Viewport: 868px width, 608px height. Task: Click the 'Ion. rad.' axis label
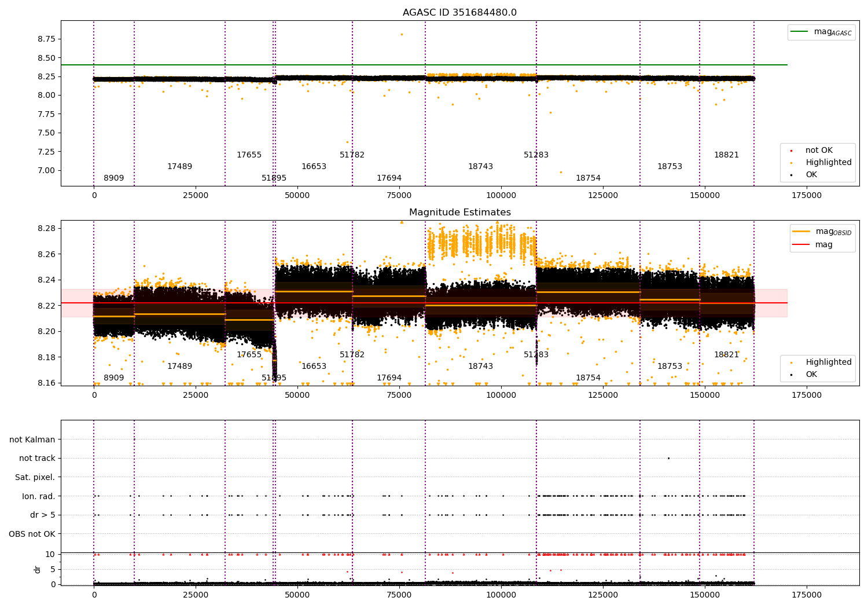point(39,496)
